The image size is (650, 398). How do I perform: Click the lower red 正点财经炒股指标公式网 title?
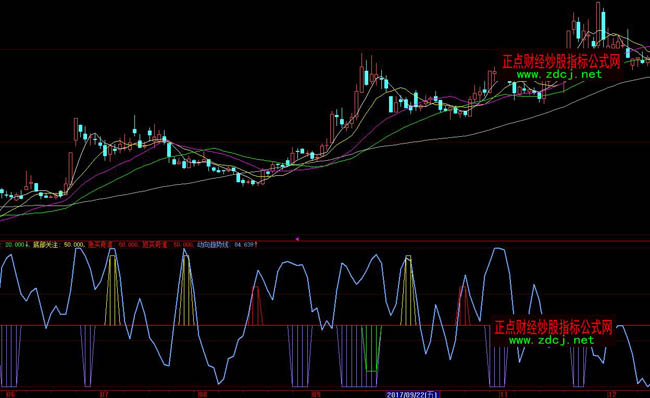pos(553,327)
